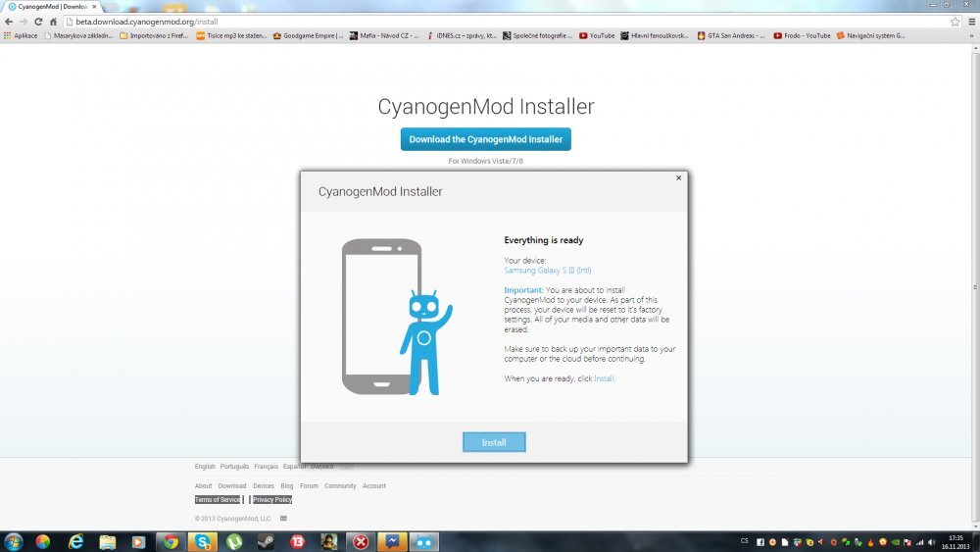Open uTorrent from the taskbar

tap(234, 541)
